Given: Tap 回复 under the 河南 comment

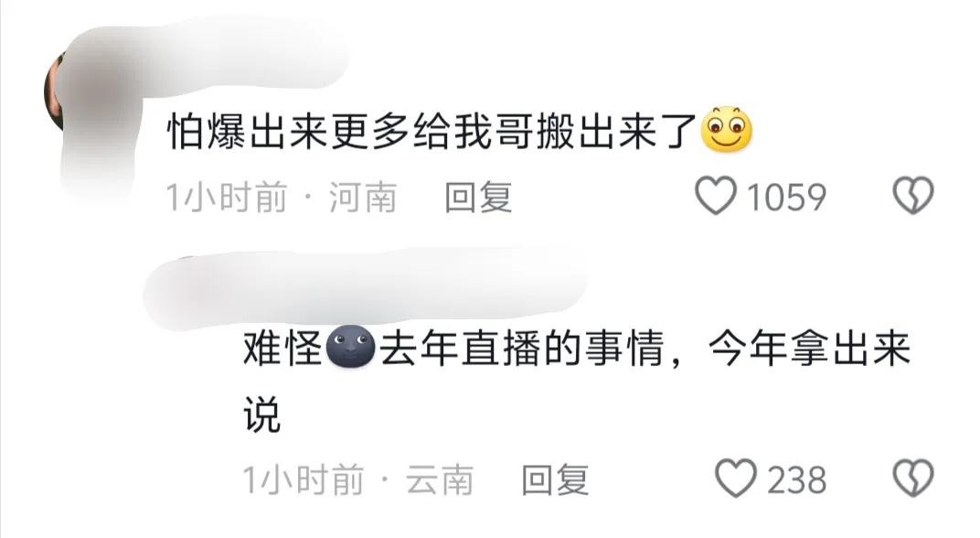Looking at the screenshot, I should pos(478,197).
